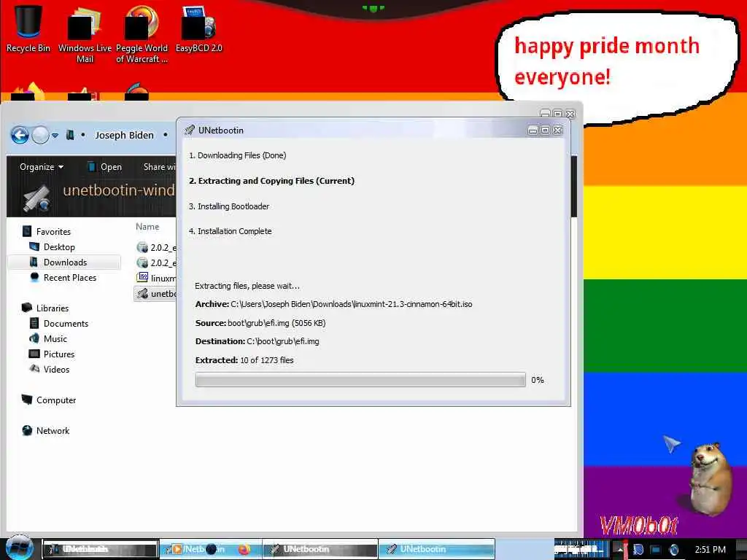747x560 pixels.
Task: Sort files by the Name column header
Action: tap(147, 227)
